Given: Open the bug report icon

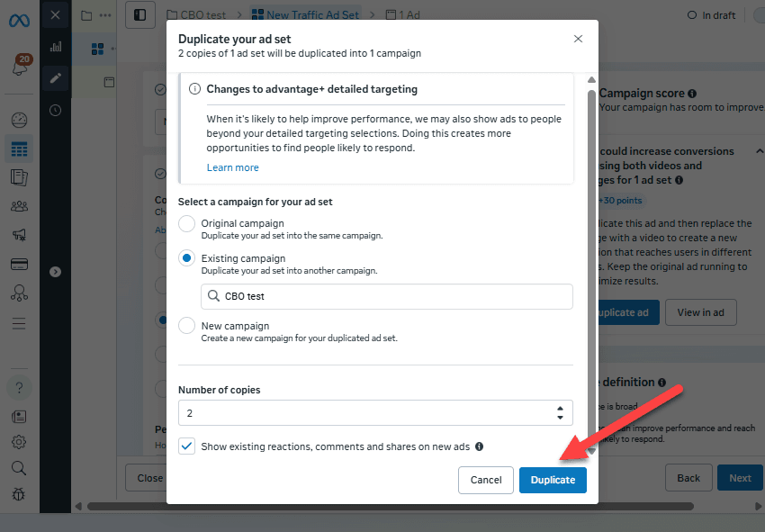Looking at the screenshot, I should 19,495.
